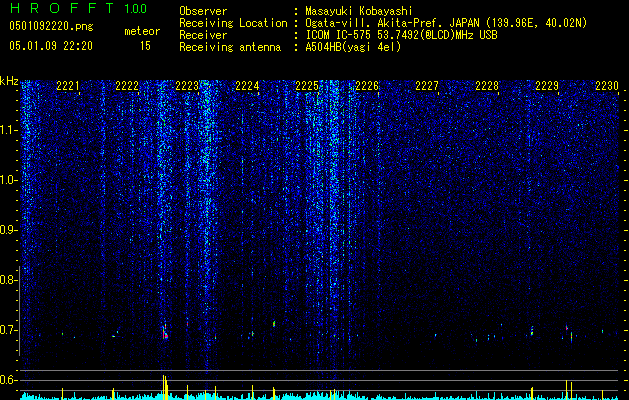Image resolution: width=629 pixels, height=400 pixels.
Task: Click the Receiver field label
Action: click(x=203, y=35)
